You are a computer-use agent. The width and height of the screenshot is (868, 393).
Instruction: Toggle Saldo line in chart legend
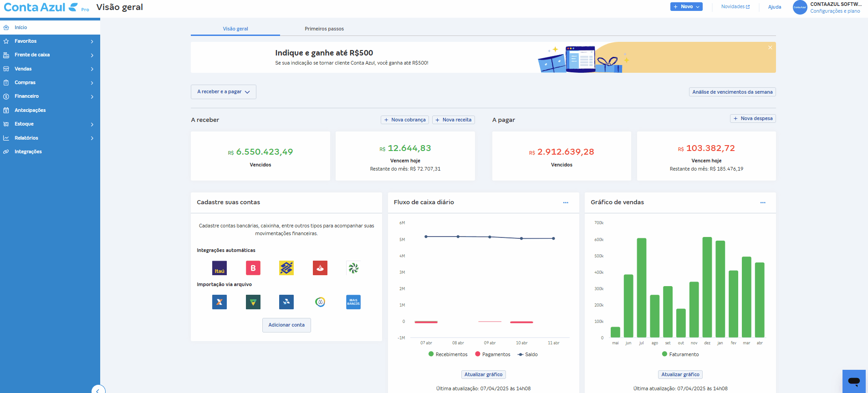[528, 354]
